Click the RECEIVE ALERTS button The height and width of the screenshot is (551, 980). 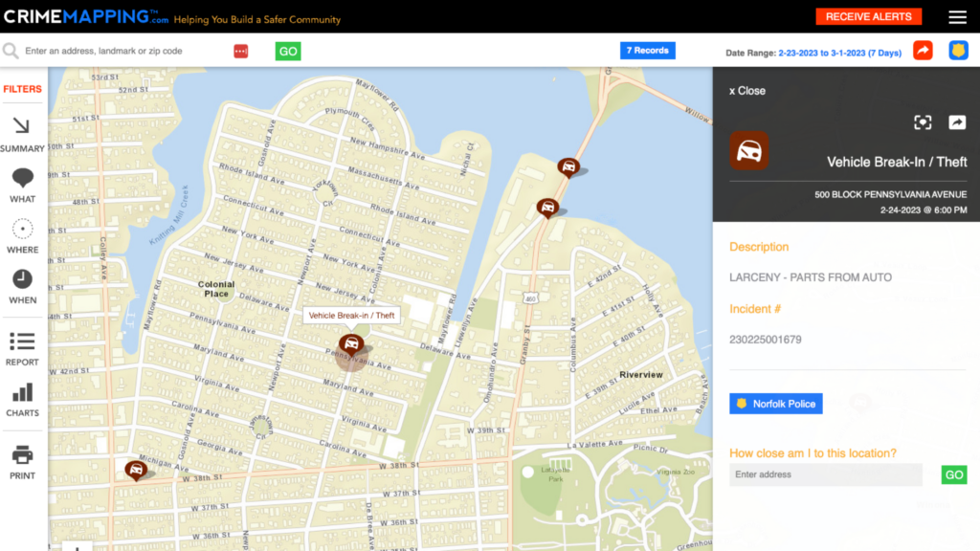click(868, 16)
